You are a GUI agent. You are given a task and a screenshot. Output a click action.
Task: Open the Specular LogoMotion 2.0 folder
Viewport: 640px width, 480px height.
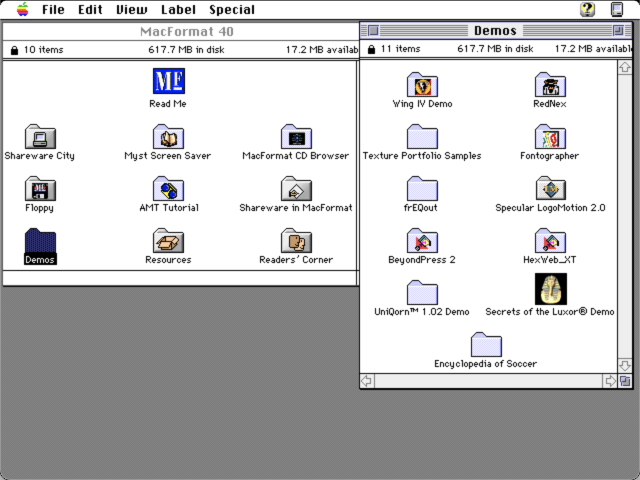[550, 189]
